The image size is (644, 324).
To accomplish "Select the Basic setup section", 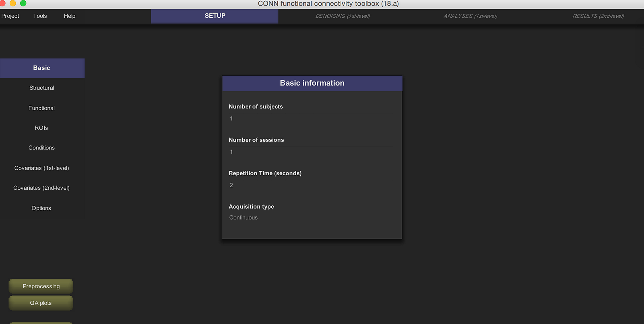I will pos(42,68).
